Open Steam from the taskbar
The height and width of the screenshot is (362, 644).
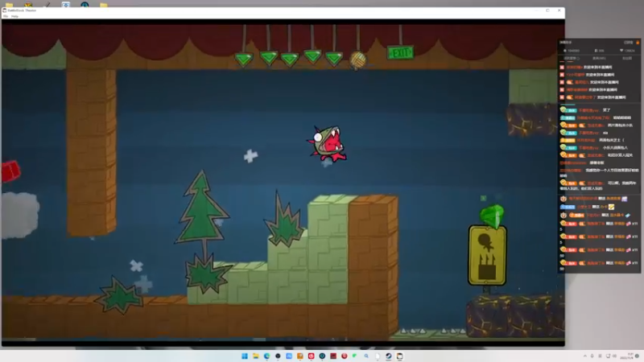coord(389,356)
